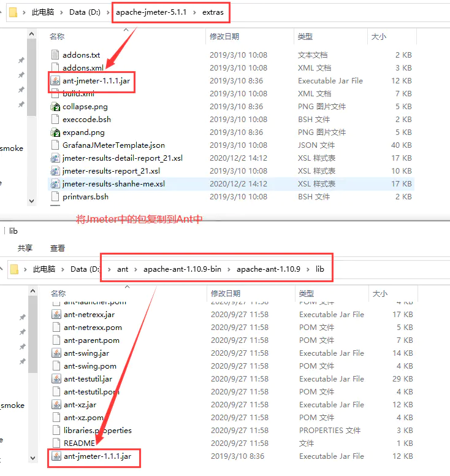Navigate to Data (D:) in upper address bar
Viewport: 450px width, 476px height.
point(85,12)
